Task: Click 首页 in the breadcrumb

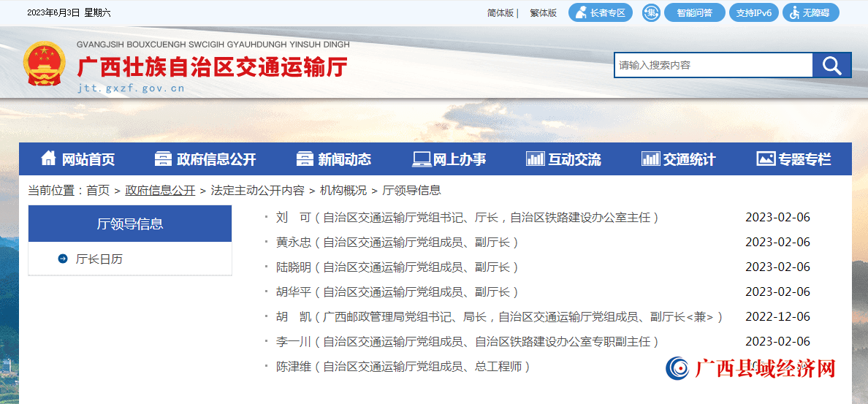Action: 98,191
